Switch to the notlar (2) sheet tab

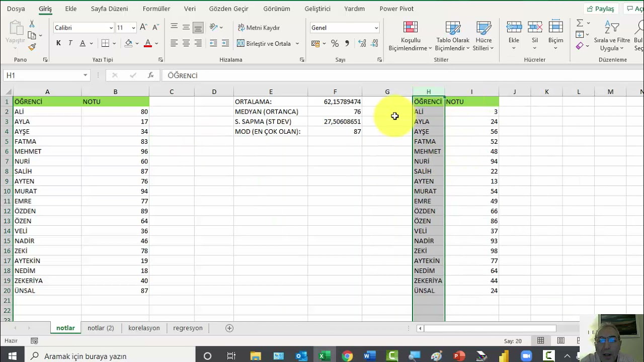(101, 328)
